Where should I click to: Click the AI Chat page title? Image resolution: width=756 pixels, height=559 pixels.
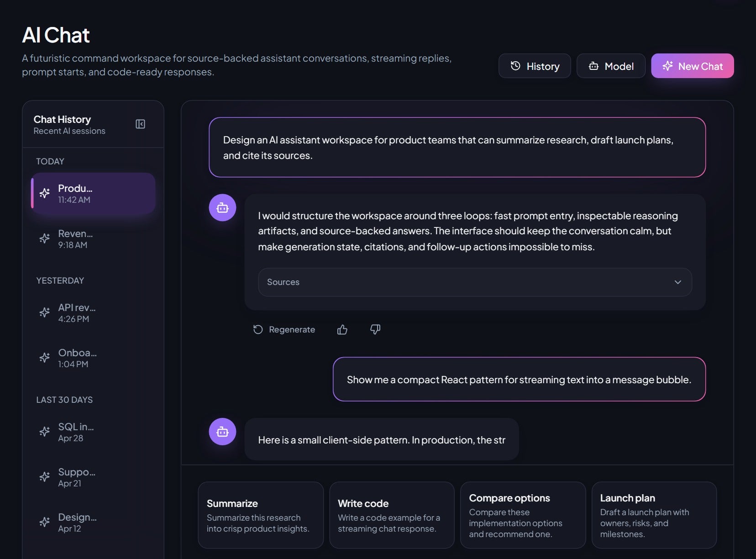pos(56,35)
